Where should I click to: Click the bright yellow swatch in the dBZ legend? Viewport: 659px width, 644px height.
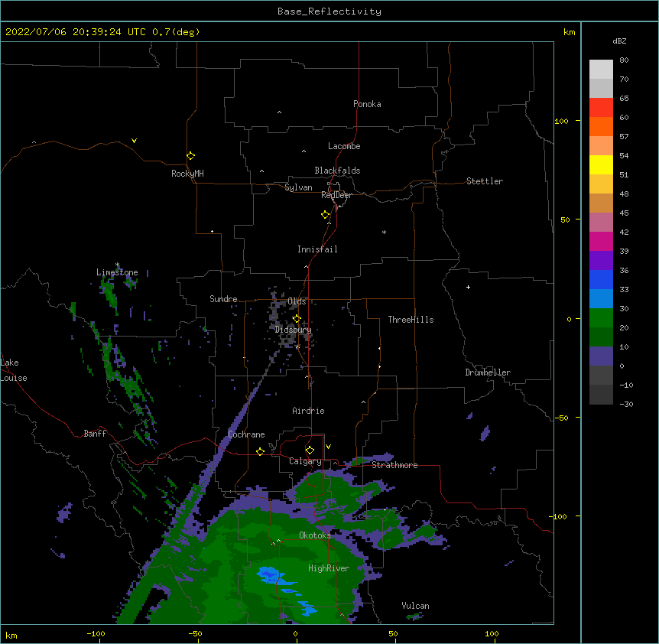(601, 164)
